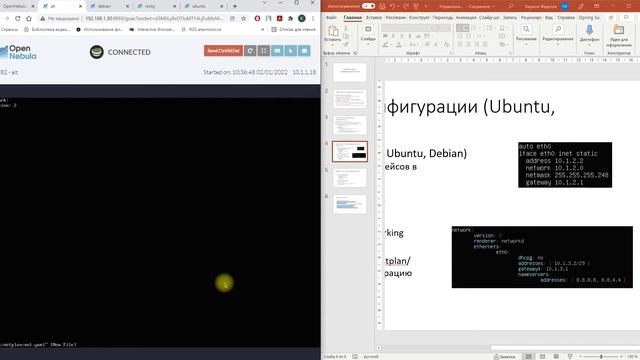The width and height of the screenshot is (640, 360).
Task: Click the text highlight color pen
Action: pyautogui.click(x=386, y=44)
